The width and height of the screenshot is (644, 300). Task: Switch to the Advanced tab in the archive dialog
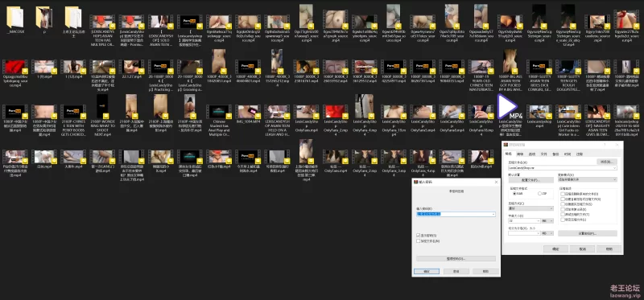coord(520,154)
